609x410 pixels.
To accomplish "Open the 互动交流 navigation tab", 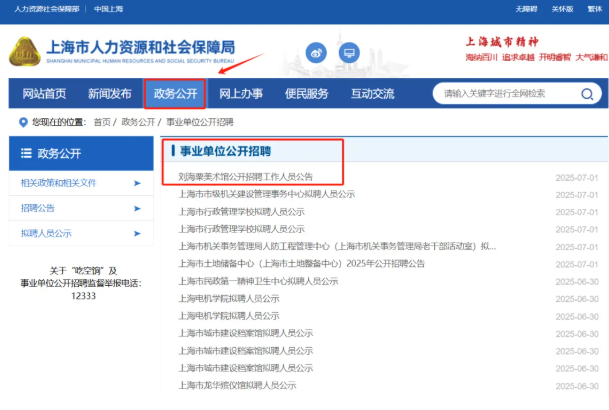I will (372, 94).
